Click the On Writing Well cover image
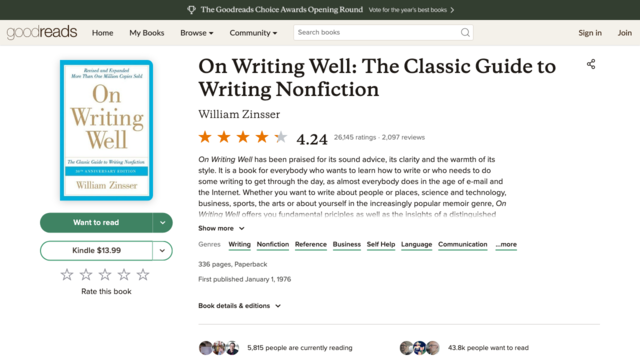Viewport: 640px width, 360px height. click(107, 130)
